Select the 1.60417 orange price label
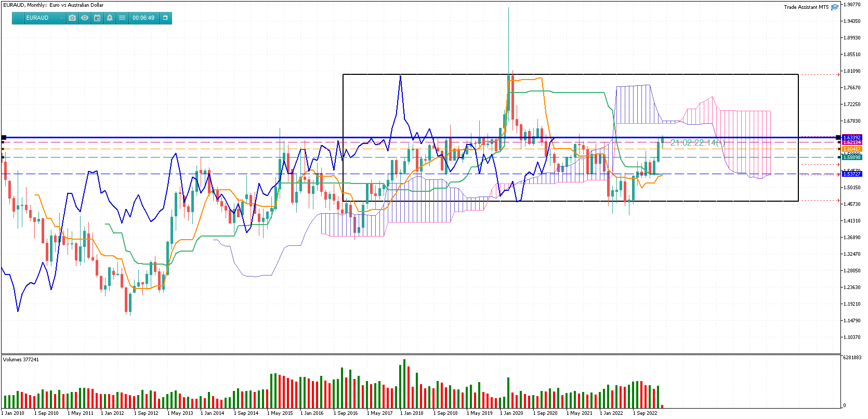The width and height of the screenshot is (868, 419). (852, 149)
